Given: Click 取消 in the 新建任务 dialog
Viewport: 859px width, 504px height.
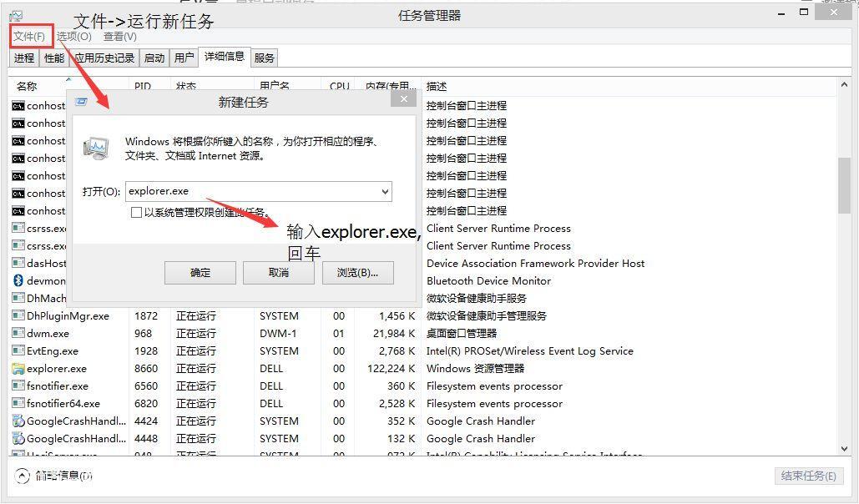Looking at the screenshot, I should point(279,272).
